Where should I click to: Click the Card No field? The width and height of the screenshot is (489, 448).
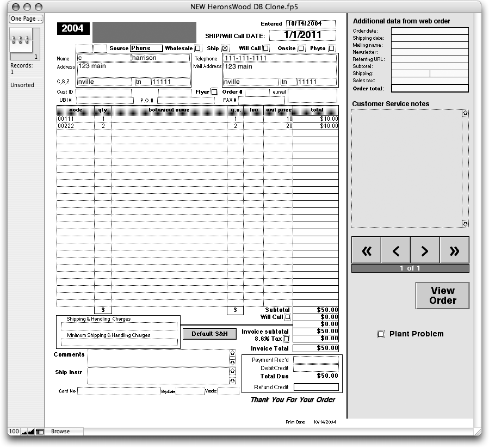(119, 391)
